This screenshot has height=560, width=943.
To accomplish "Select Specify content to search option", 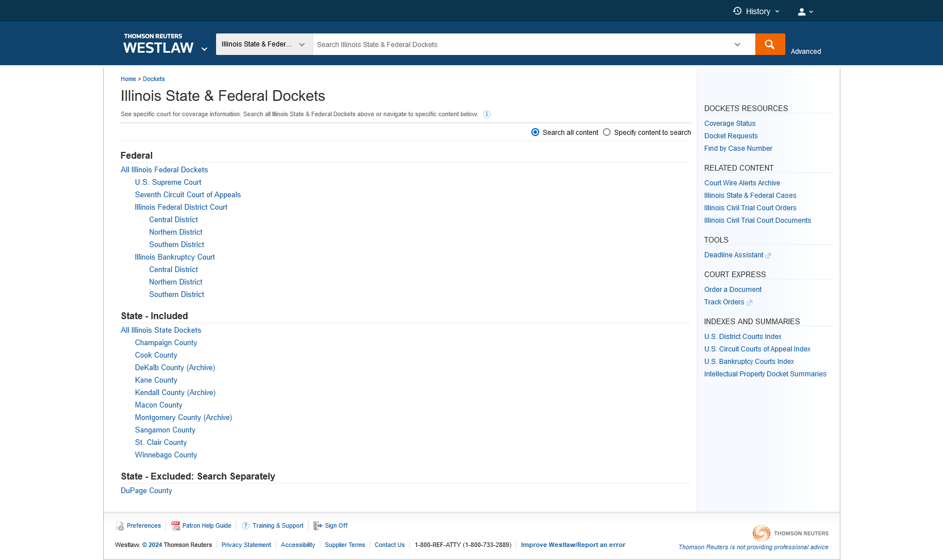I will click(x=607, y=133).
